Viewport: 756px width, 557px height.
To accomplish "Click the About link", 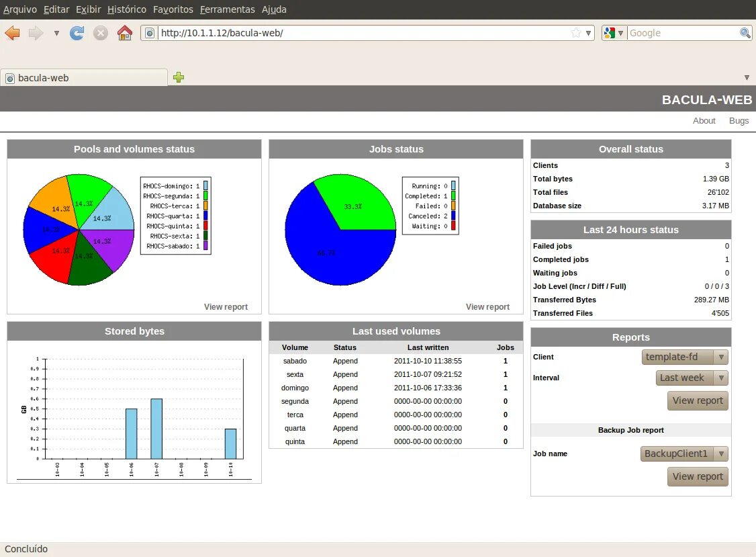I will click(704, 121).
